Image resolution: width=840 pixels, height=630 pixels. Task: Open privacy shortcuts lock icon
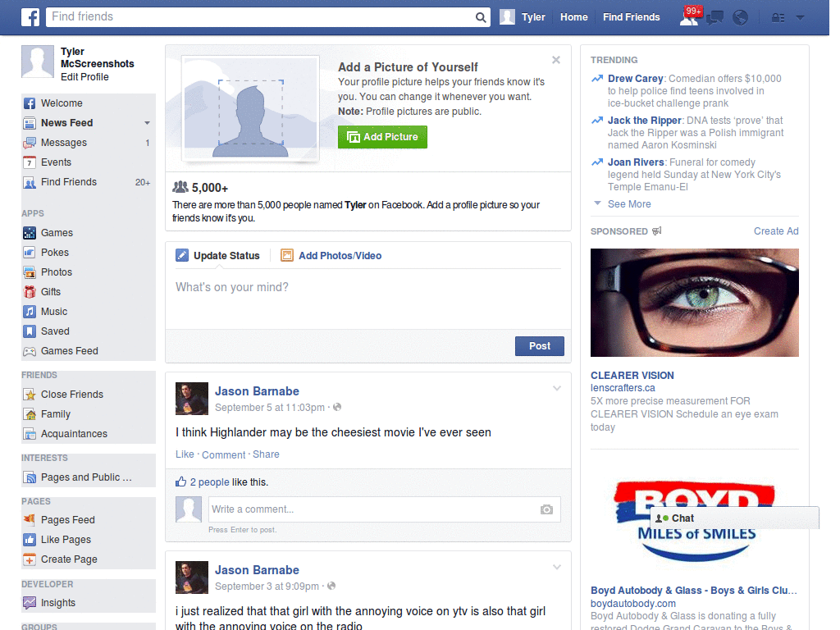[x=778, y=18]
